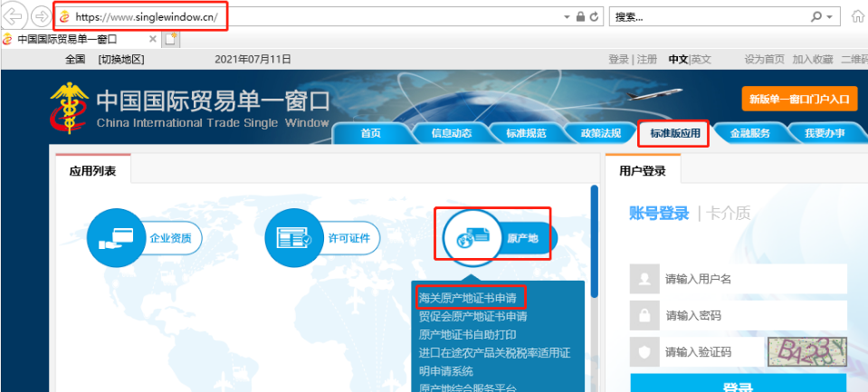Click the 新版单一窗口门户入口 orange button
Viewport: 868px width, 392px height.
(x=799, y=99)
